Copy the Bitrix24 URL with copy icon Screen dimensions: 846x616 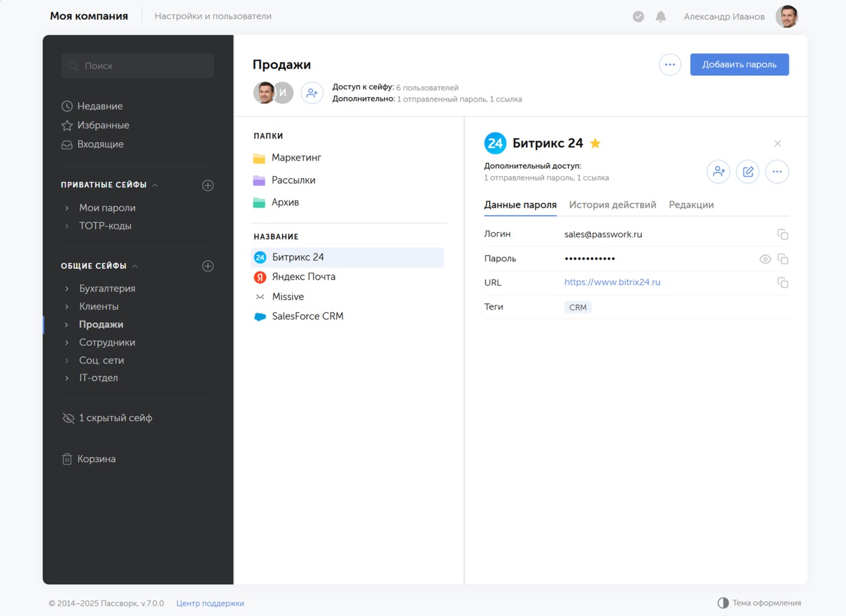[x=782, y=282]
